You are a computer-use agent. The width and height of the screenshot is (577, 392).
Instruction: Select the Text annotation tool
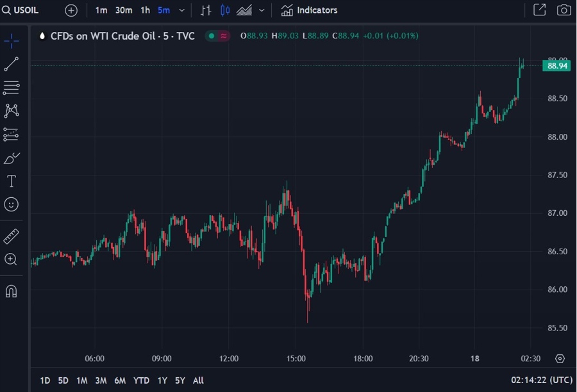click(12, 181)
